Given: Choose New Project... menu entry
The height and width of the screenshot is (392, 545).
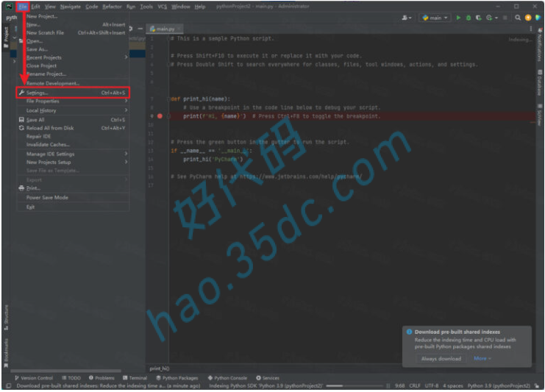Looking at the screenshot, I should click(x=73, y=16).
